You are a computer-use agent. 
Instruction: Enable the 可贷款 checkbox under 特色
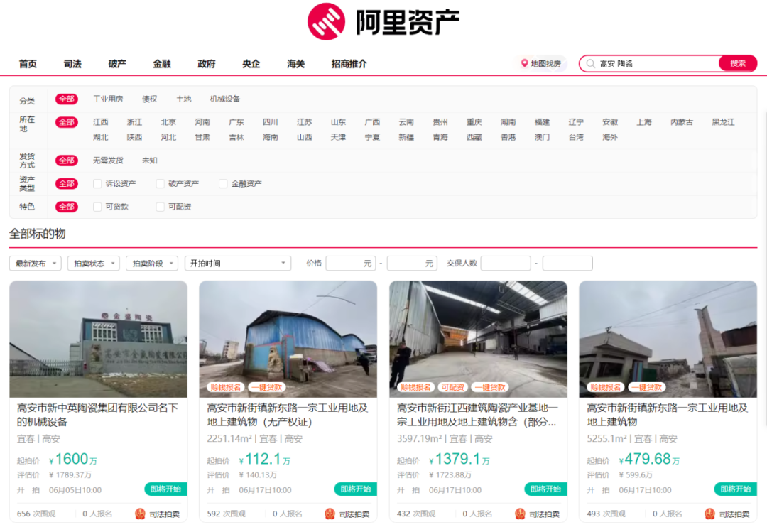click(97, 207)
